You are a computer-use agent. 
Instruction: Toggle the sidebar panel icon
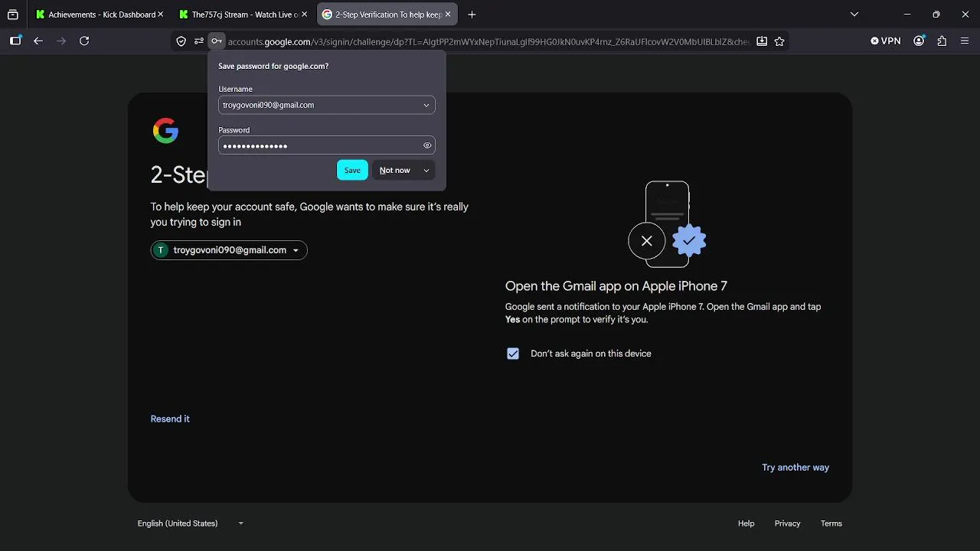15,41
